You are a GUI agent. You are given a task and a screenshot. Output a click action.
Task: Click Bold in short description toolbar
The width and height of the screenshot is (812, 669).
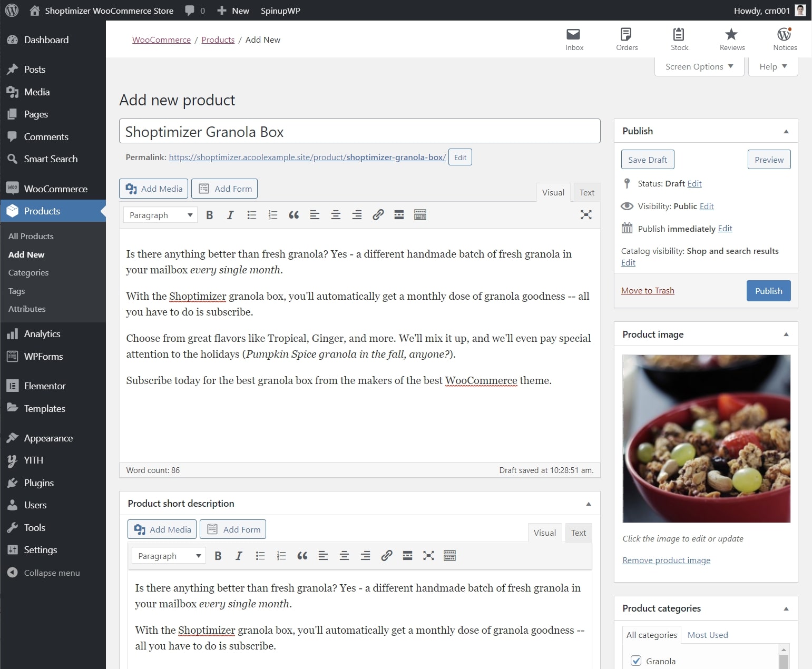218,556
